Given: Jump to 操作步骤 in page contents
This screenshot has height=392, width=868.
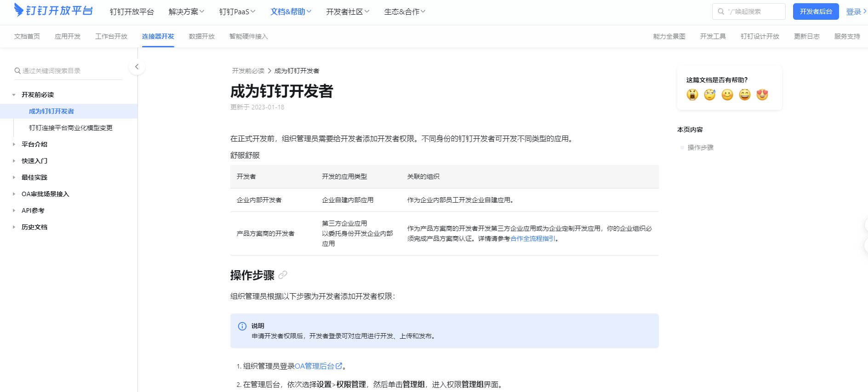Looking at the screenshot, I should [x=701, y=148].
